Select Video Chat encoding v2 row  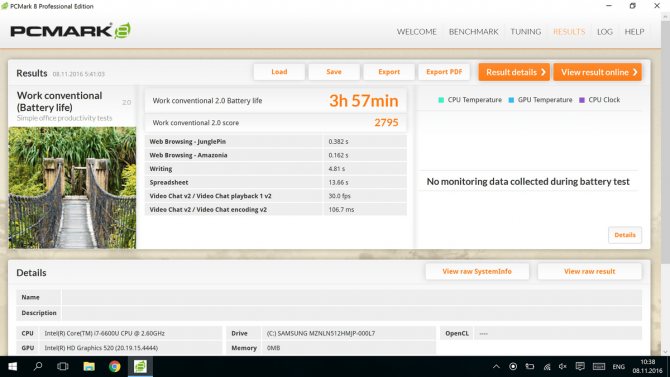[276, 209]
